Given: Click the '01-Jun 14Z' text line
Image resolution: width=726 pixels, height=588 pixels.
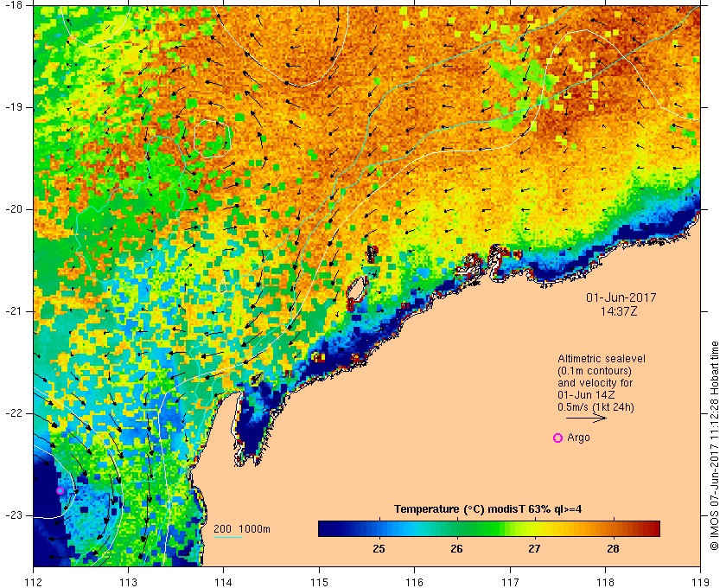Looking at the screenshot, I should 586,395.
